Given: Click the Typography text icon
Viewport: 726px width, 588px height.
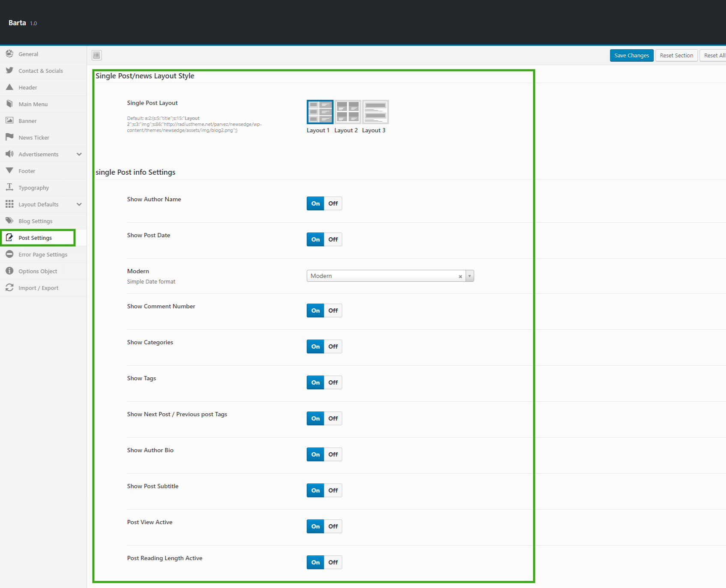Looking at the screenshot, I should [x=9, y=188].
